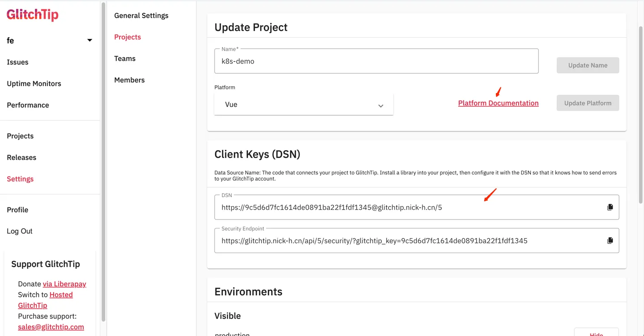The image size is (644, 336).
Task: Open the Profile page
Action: point(17,210)
